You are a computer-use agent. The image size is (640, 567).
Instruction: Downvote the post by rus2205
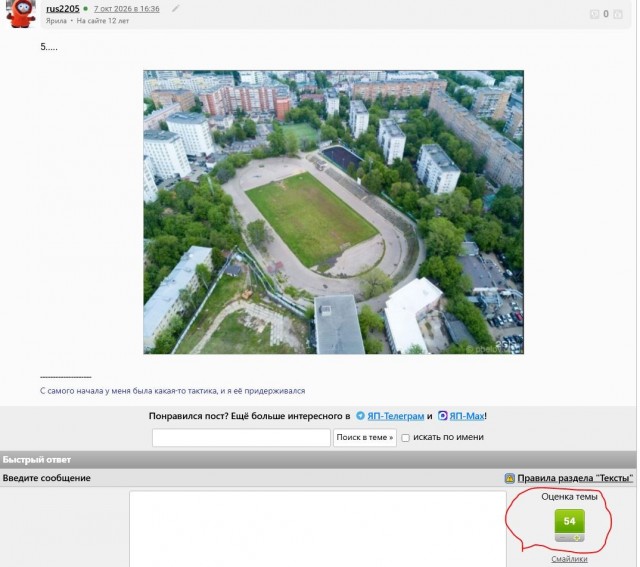click(x=594, y=14)
